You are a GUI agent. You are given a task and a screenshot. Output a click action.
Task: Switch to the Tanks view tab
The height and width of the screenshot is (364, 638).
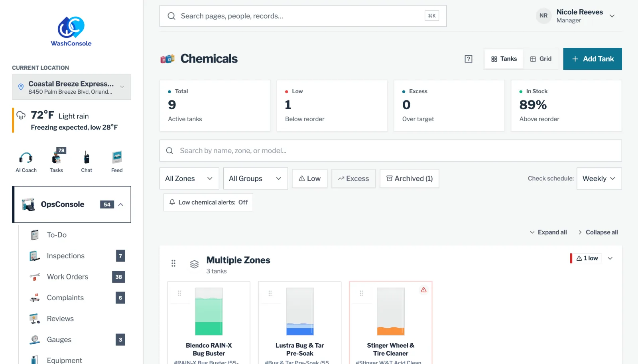[x=504, y=59]
